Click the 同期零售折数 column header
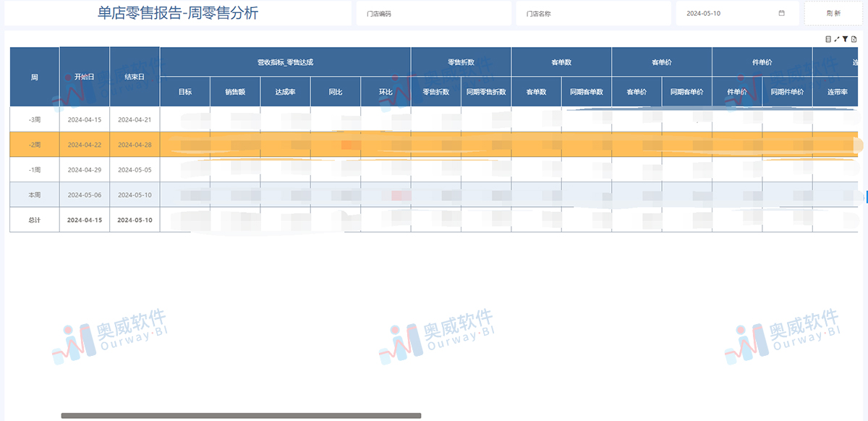 [486, 92]
